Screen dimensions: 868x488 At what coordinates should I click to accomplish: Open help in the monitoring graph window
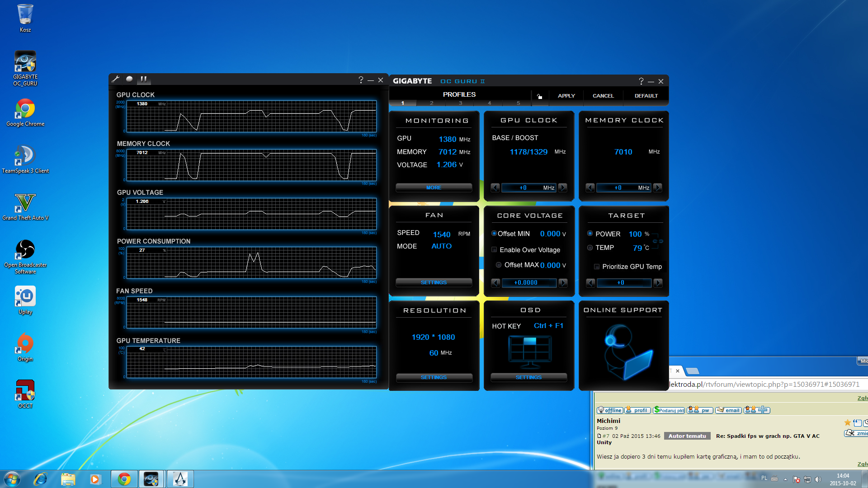click(x=361, y=80)
